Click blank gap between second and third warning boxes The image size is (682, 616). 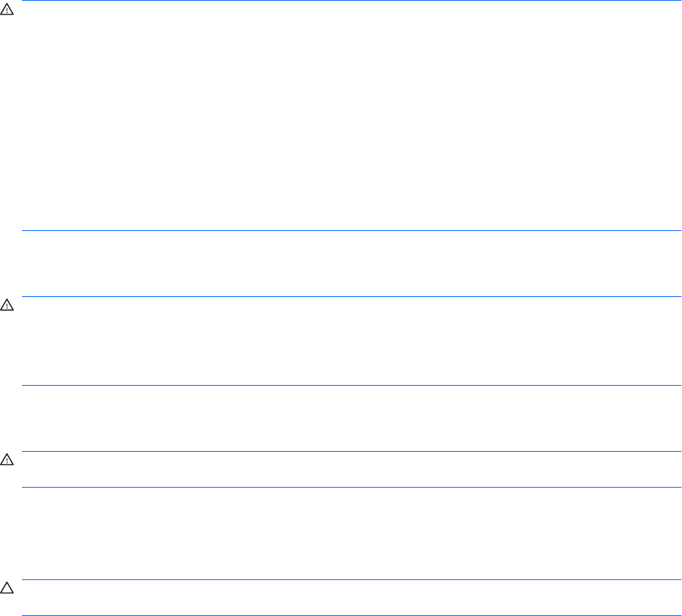pos(352,418)
